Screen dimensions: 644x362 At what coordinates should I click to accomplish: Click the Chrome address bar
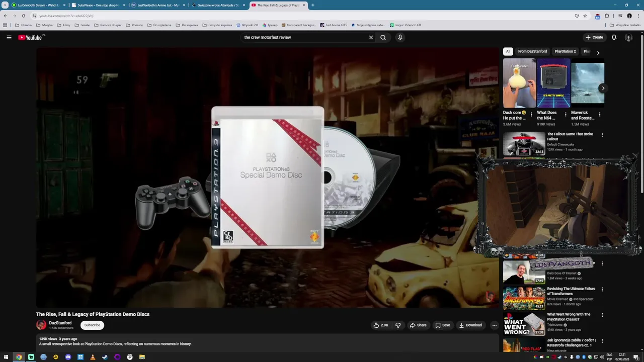[302, 16]
